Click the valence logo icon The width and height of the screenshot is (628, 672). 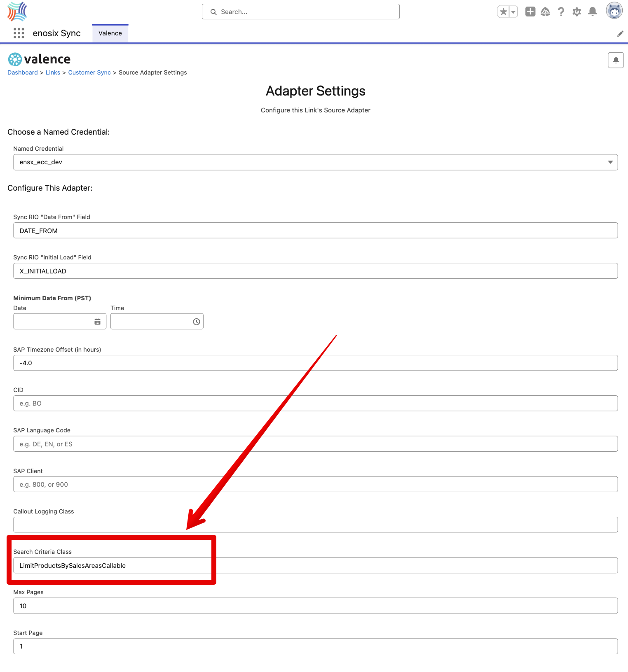pos(15,59)
